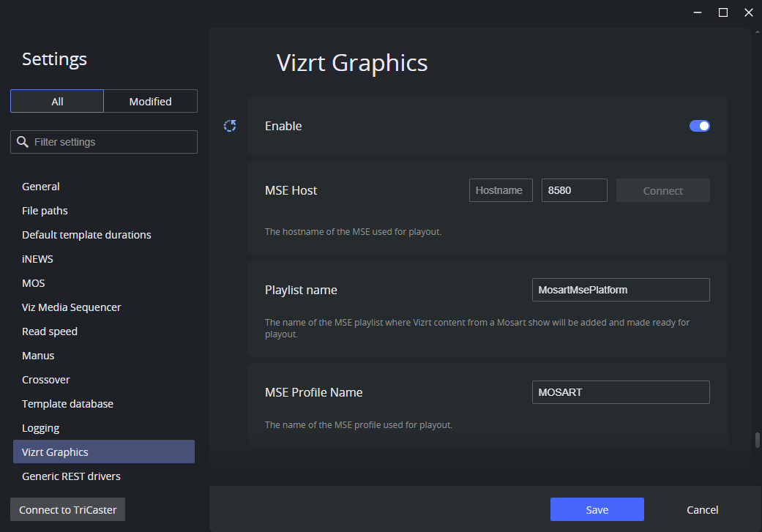Open the Logging settings section
The height and width of the screenshot is (532, 762).
pos(40,427)
